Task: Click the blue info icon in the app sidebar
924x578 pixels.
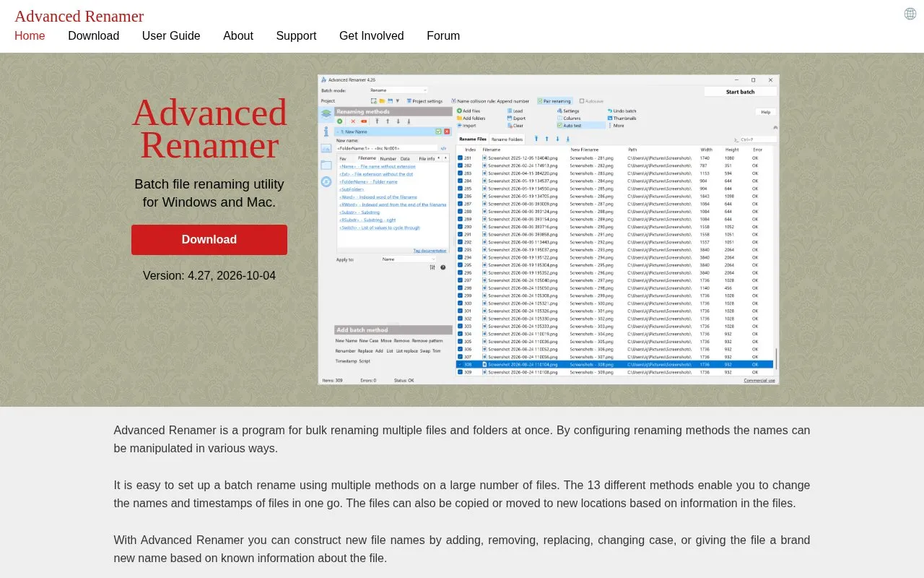Action: 326,131
